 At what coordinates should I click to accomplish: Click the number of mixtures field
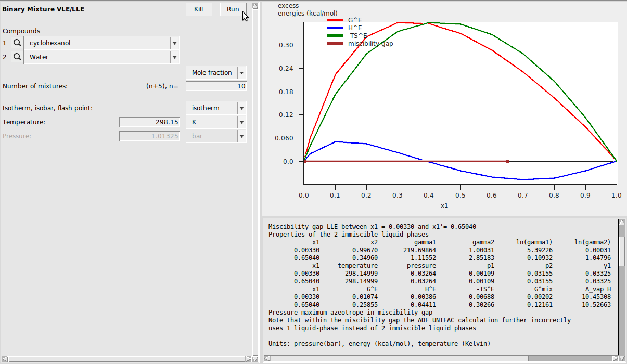tap(216, 86)
